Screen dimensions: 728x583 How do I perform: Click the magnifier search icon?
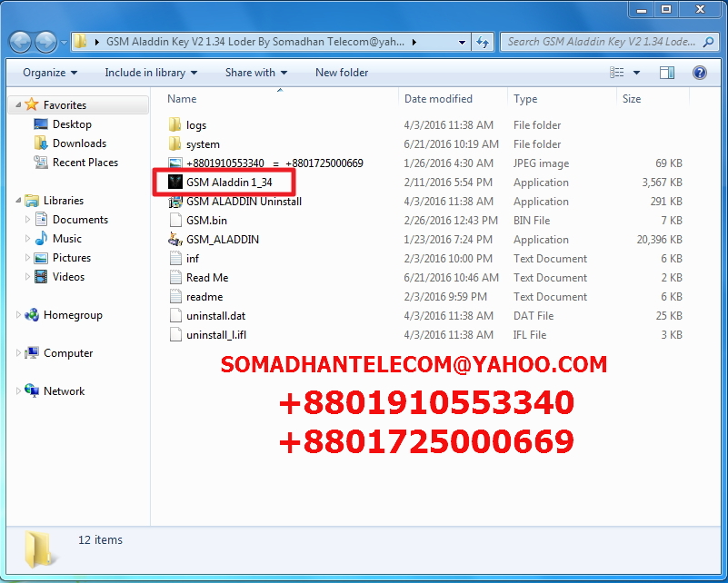tap(709, 42)
